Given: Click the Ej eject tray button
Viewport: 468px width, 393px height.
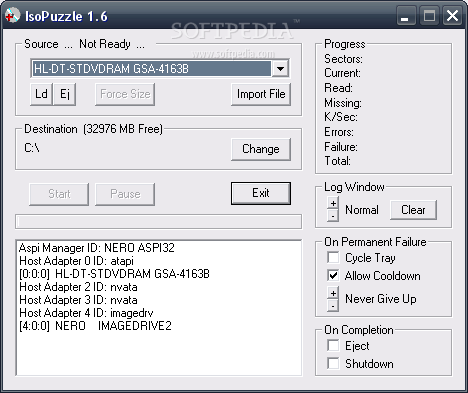Looking at the screenshot, I should tap(65, 94).
